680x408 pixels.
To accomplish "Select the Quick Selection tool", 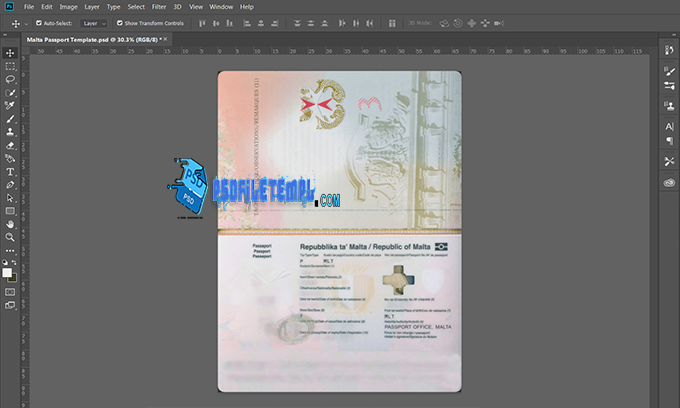I will pos(10,92).
